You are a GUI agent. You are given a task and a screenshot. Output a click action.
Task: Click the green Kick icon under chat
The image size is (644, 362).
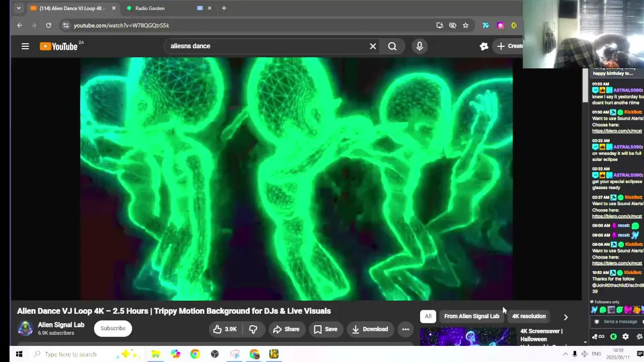pos(613,337)
